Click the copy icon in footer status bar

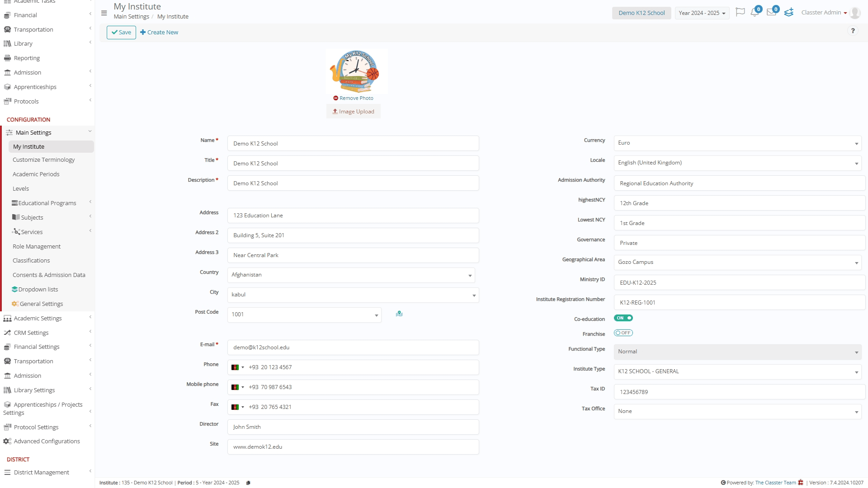pyautogui.click(x=248, y=483)
